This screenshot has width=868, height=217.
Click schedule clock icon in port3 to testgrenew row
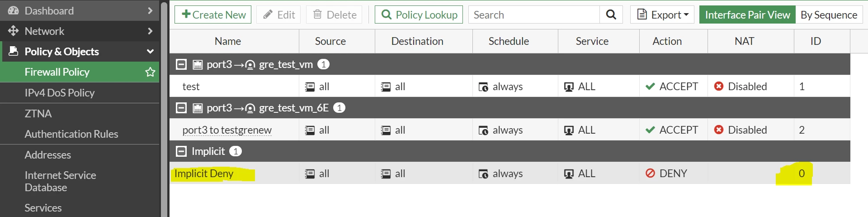[483, 130]
